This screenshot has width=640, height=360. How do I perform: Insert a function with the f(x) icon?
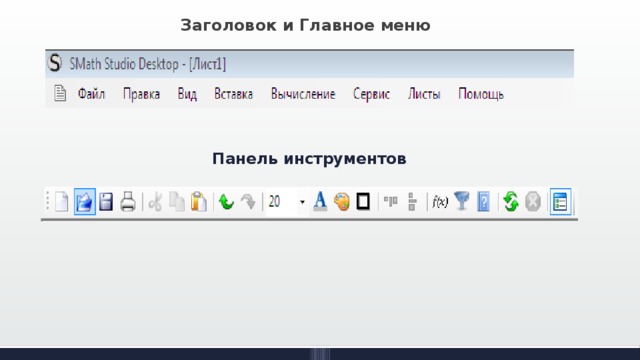tap(440, 202)
